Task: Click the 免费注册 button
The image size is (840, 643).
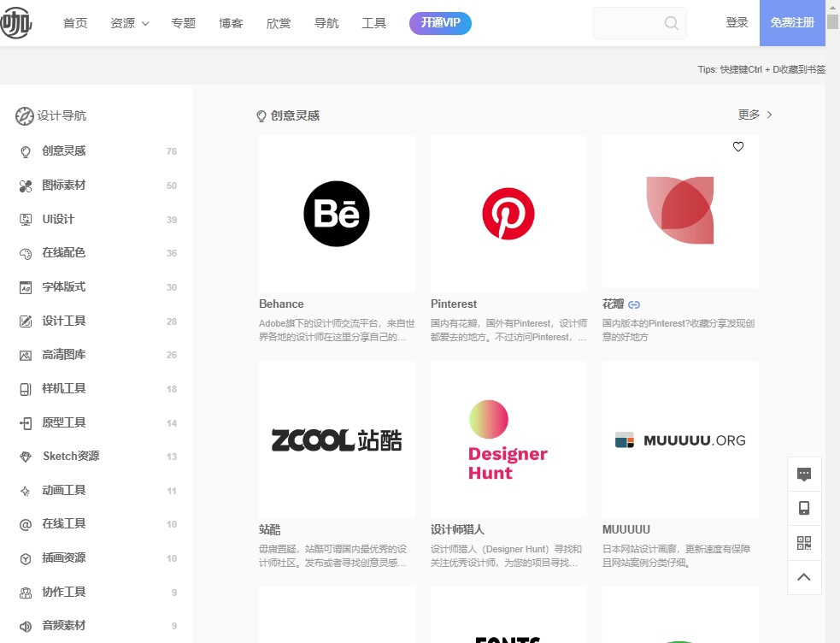Action: click(x=792, y=23)
